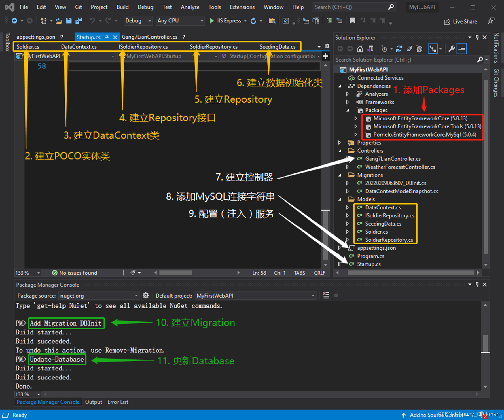Click the editor vertical scrollbar thumb
Image resolution: width=504 pixels, height=420 pixels.
click(325, 235)
